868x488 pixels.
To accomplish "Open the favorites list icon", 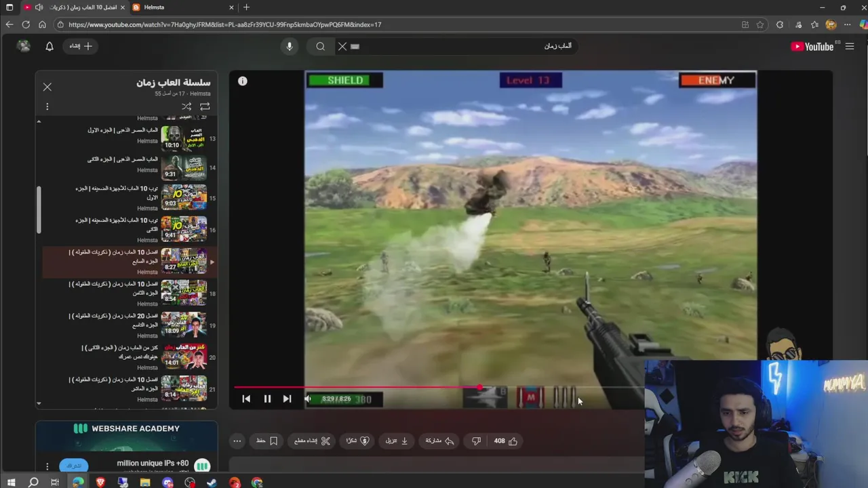I will 814,24.
